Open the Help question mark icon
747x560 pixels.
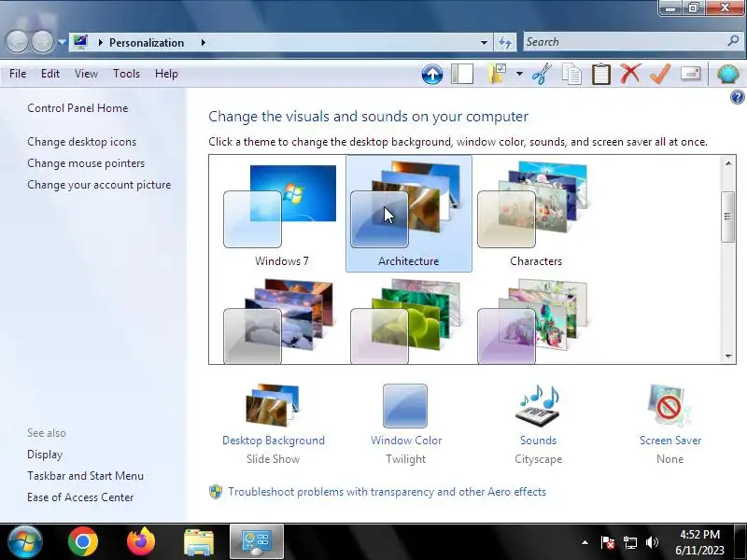pyautogui.click(x=737, y=97)
